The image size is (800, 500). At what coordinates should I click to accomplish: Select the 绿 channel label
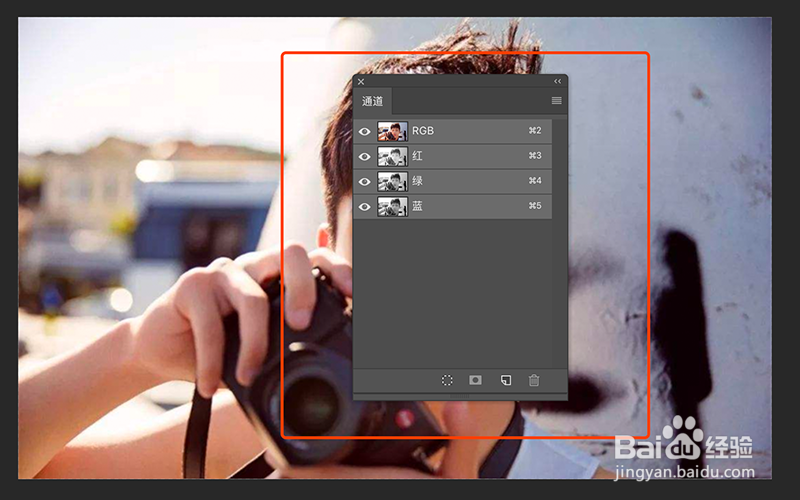tap(417, 181)
